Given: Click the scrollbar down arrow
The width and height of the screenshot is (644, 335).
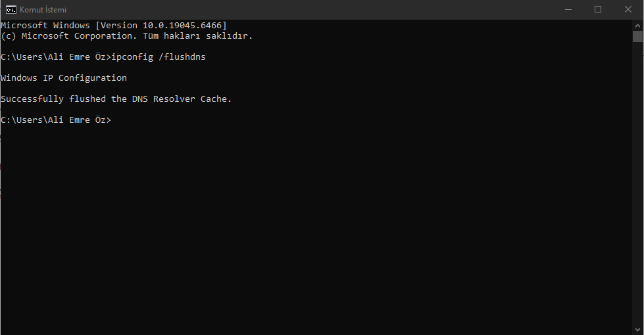Looking at the screenshot, I should pos(637,329).
